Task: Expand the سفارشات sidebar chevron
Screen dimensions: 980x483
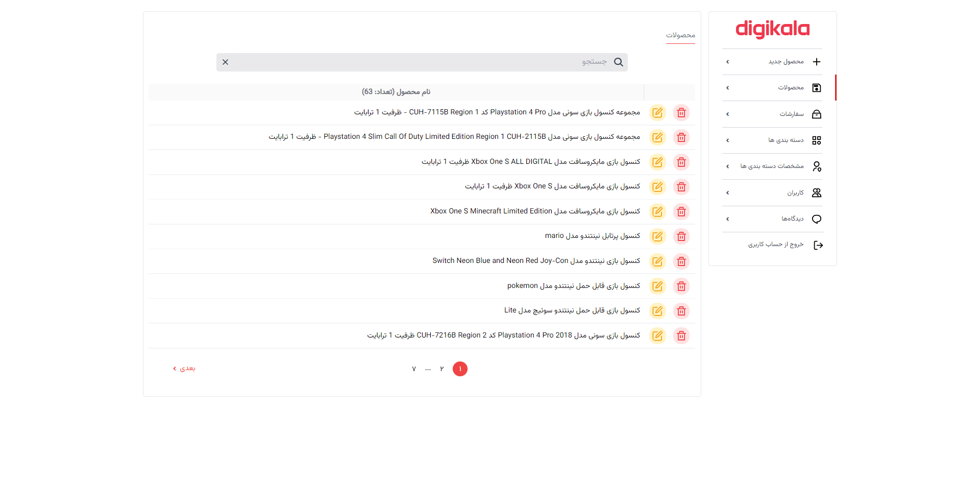Action: pyautogui.click(x=727, y=114)
